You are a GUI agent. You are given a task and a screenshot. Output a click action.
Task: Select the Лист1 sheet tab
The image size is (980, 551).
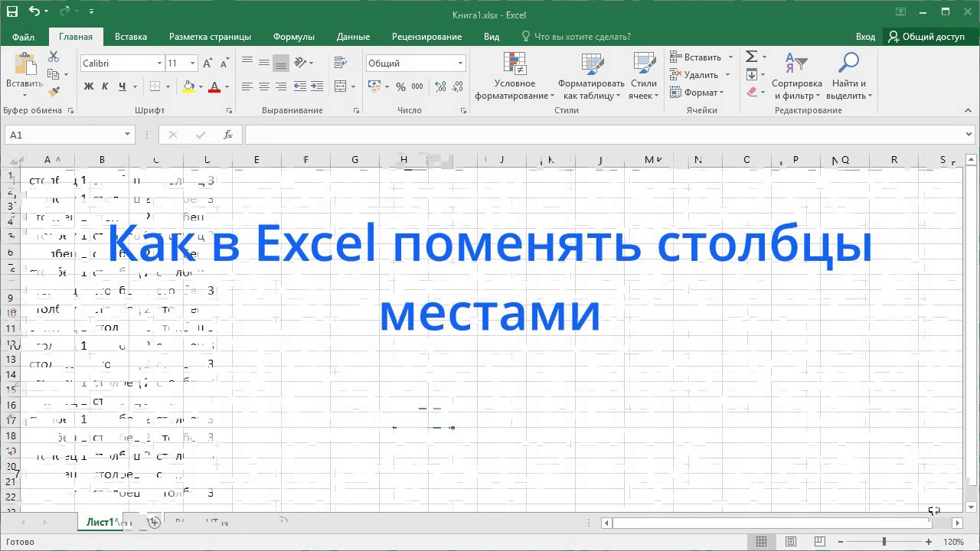[x=100, y=522]
